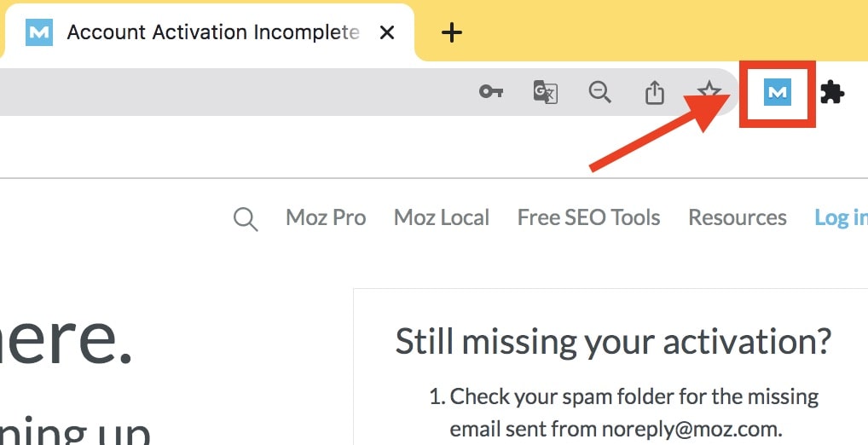Screen dimensions: 868x445
Task: Click the Moz favicon on the tab
Action: (39, 32)
